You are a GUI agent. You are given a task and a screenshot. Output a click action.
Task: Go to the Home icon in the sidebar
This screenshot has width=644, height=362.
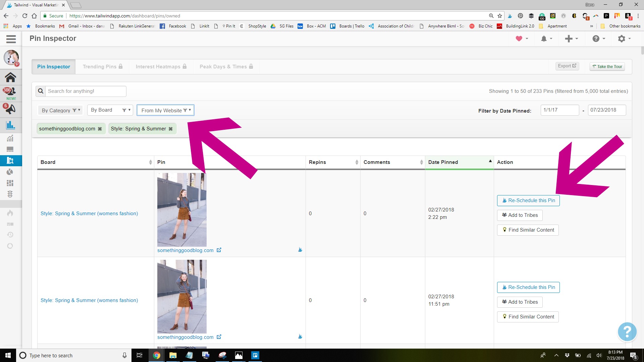[10, 77]
